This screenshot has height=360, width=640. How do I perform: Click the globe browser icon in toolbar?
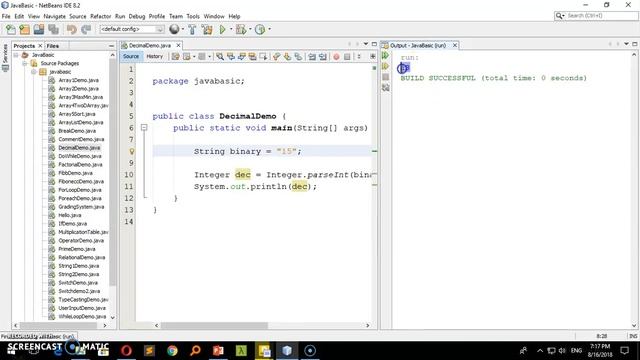(x=174, y=29)
